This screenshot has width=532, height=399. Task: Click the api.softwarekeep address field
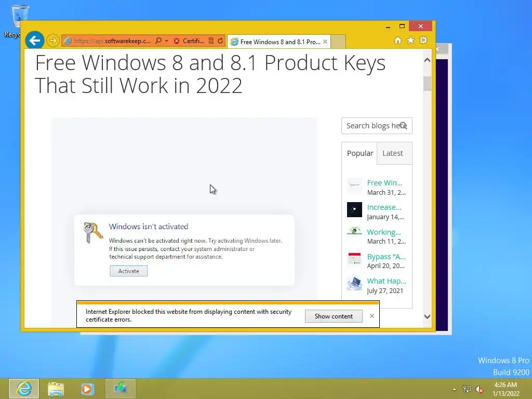pos(112,41)
